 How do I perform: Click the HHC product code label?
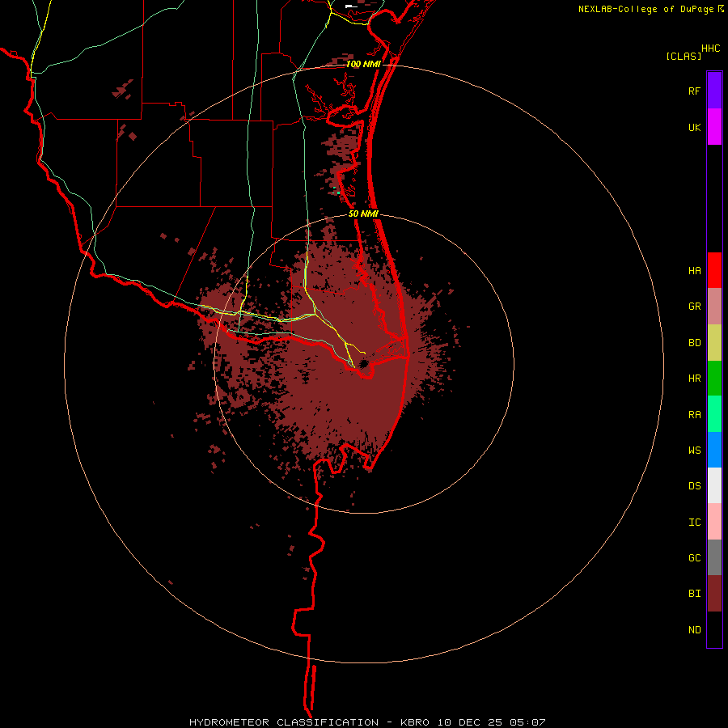tap(710, 49)
